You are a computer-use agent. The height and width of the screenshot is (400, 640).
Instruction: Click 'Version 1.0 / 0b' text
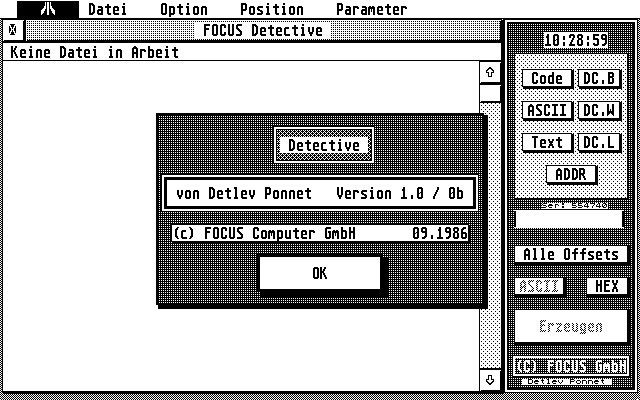click(x=400, y=193)
